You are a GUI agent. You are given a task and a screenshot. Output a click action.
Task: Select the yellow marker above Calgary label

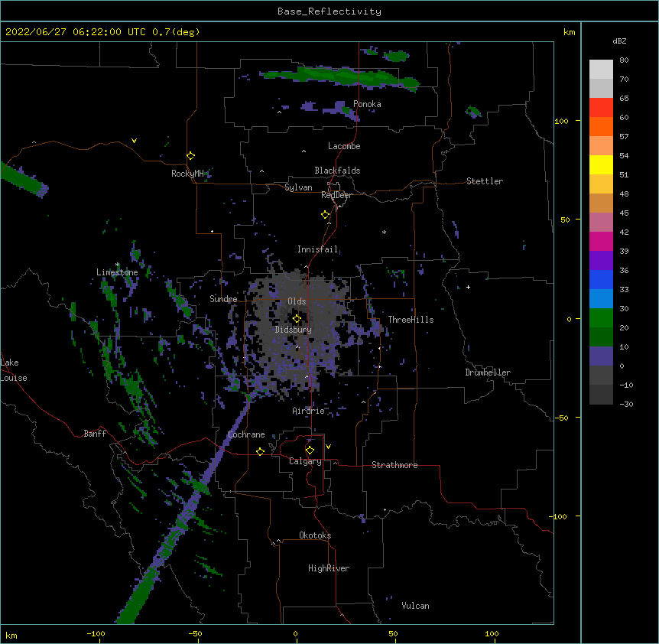pos(310,450)
